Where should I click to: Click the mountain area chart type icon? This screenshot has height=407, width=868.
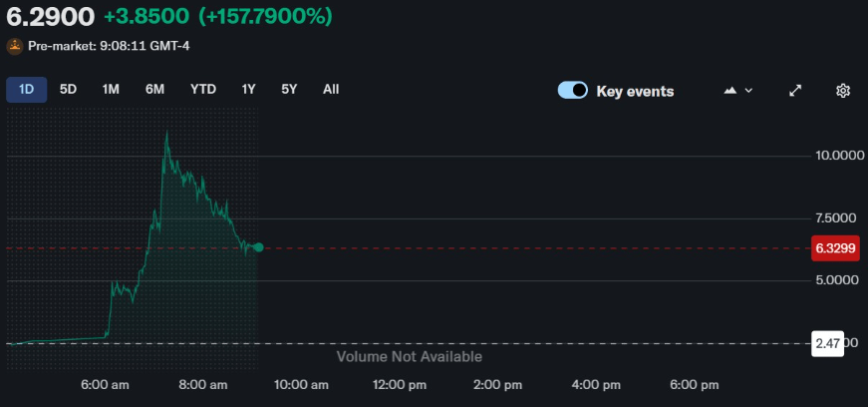pos(729,90)
